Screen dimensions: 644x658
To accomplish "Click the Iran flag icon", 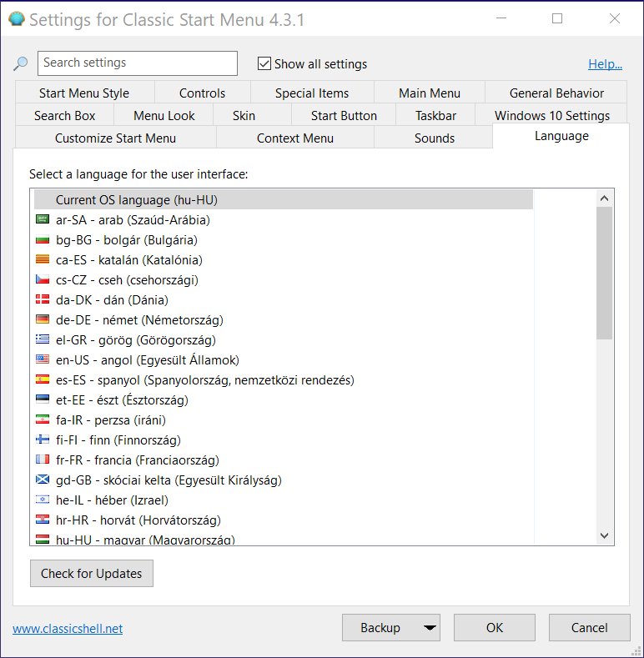I will coord(43,419).
